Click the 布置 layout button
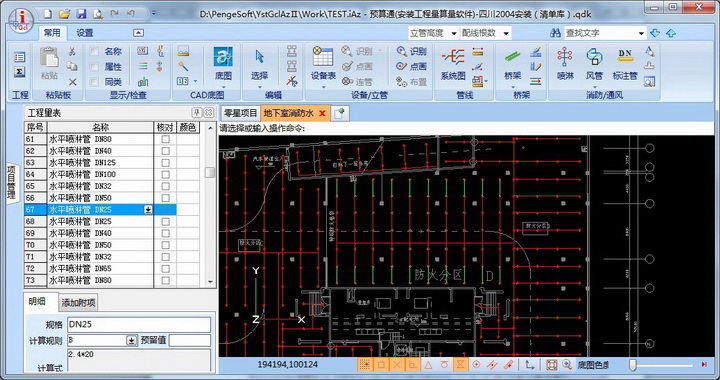720x380 pixels. pyautogui.click(x=412, y=82)
